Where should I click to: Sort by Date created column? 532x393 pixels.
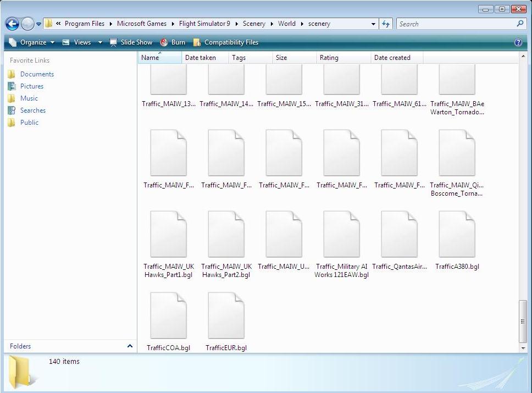[392, 58]
